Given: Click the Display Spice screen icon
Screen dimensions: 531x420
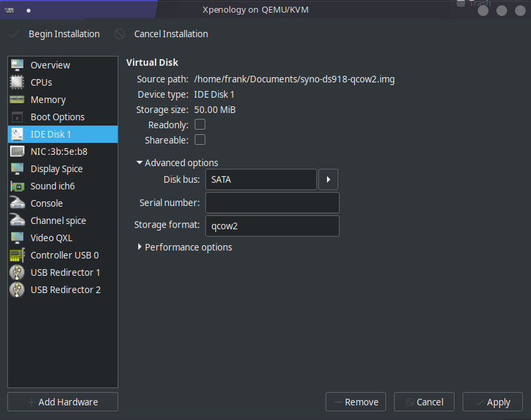Looking at the screenshot, I should click(17, 169).
